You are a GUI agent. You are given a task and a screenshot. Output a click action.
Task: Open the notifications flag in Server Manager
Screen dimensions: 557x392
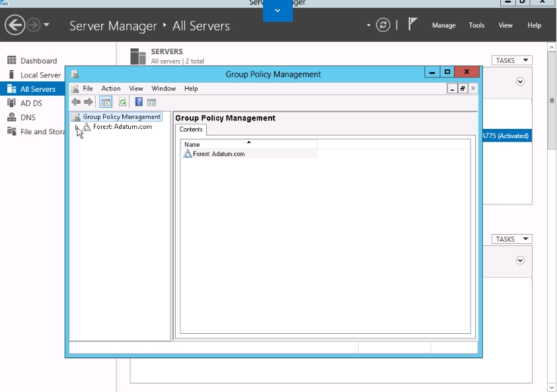412,24
